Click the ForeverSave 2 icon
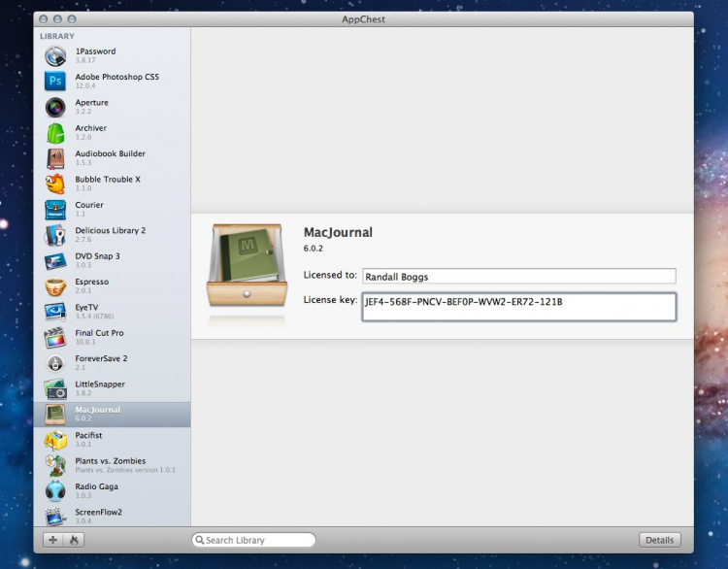This screenshot has height=569, width=728. [55, 363]
